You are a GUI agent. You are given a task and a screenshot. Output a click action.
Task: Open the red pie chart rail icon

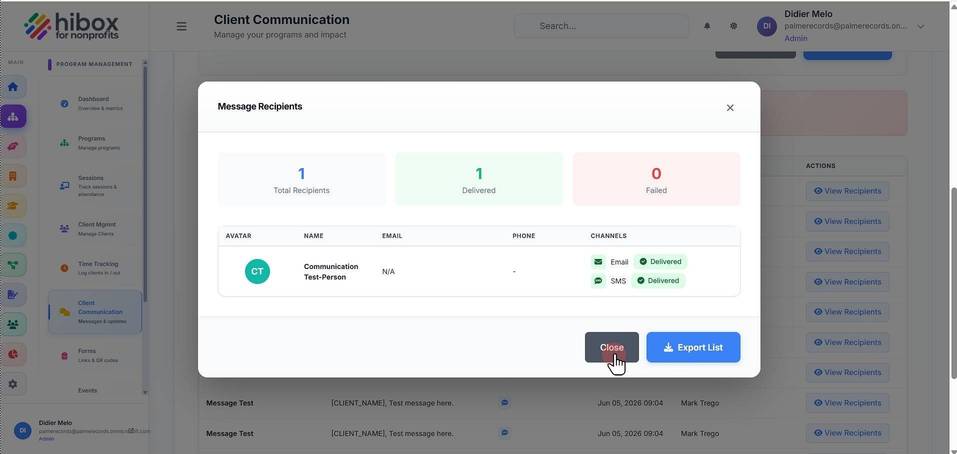[13, 354]
